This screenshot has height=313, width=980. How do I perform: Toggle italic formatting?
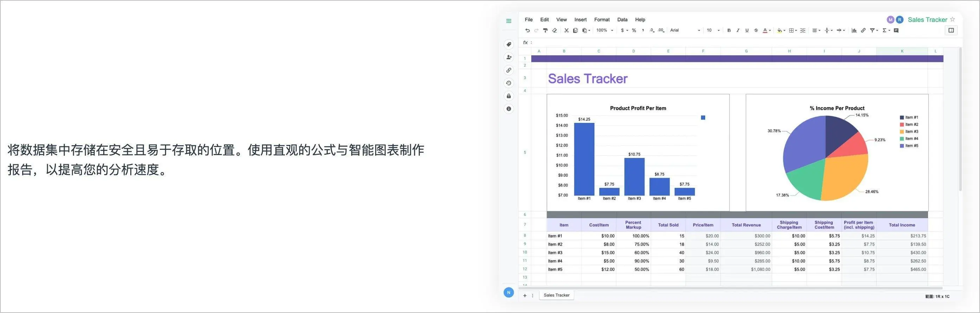[738, 31]
